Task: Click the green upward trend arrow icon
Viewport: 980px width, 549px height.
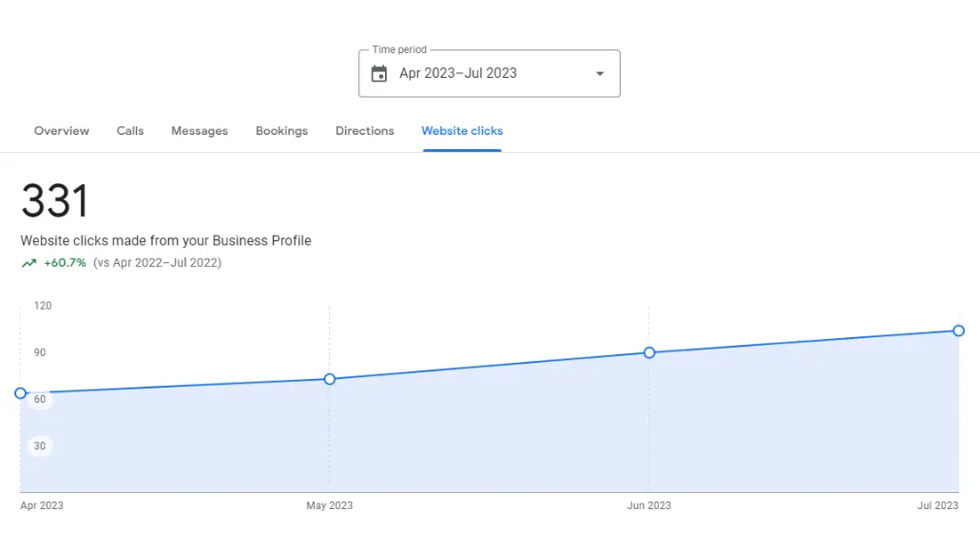Action: [x=29, y=263]
